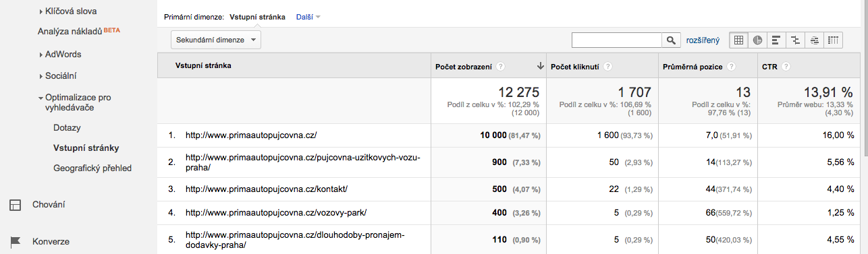This screenshot has height=254, width=868.
Task: Click total impressions value 12 275
Action: (518, 92)
